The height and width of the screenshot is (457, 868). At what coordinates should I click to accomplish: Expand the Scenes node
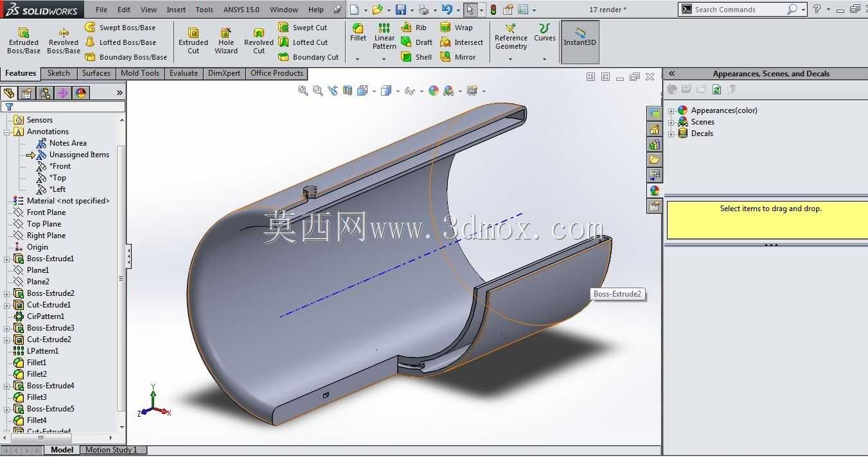point(671,122)
